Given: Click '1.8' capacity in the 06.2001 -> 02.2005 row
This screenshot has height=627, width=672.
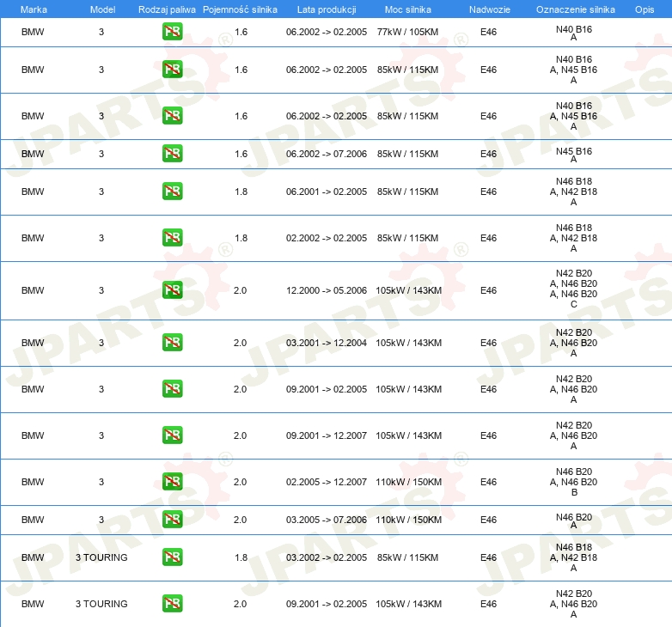Looking at the screenshot, I should [x=241, y=192].
